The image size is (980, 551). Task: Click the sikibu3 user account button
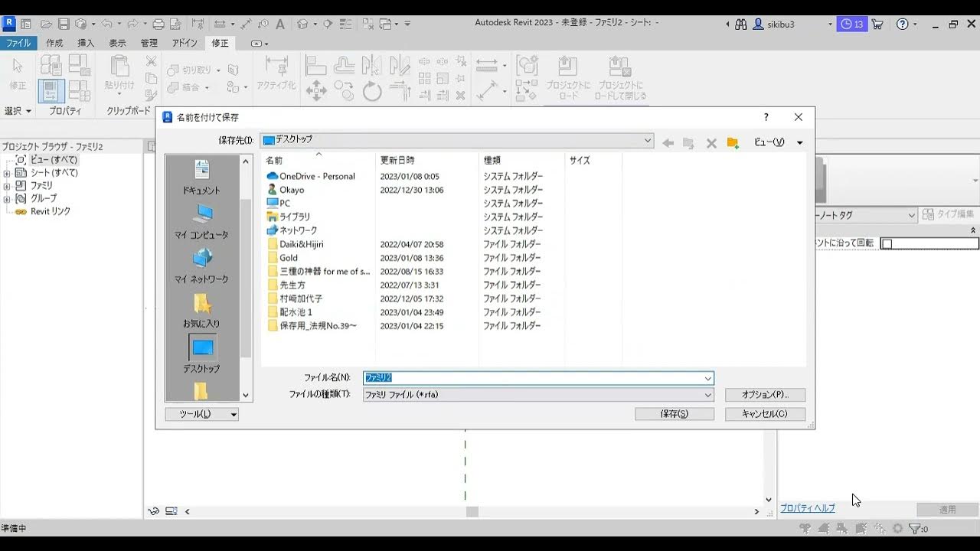point(774,24)
